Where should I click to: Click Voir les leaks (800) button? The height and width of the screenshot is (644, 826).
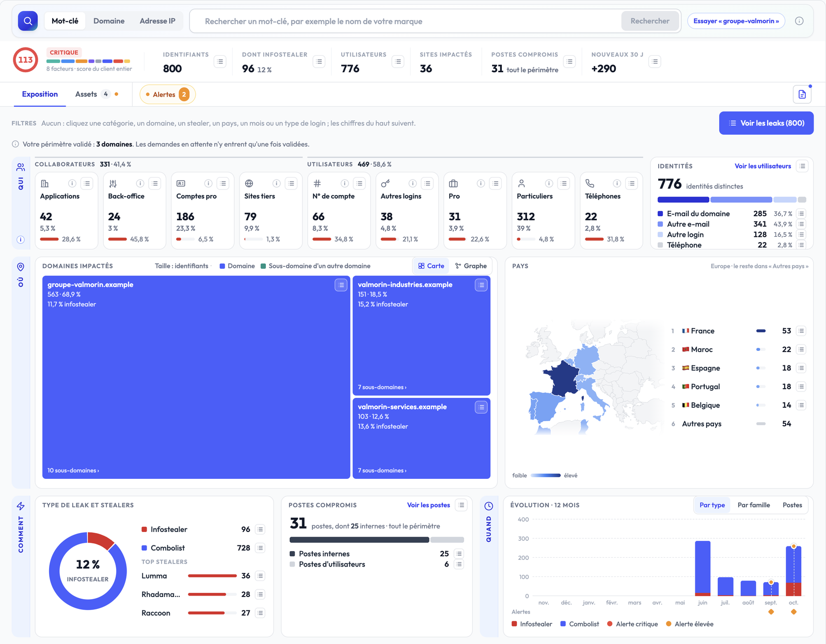[766, 123]
